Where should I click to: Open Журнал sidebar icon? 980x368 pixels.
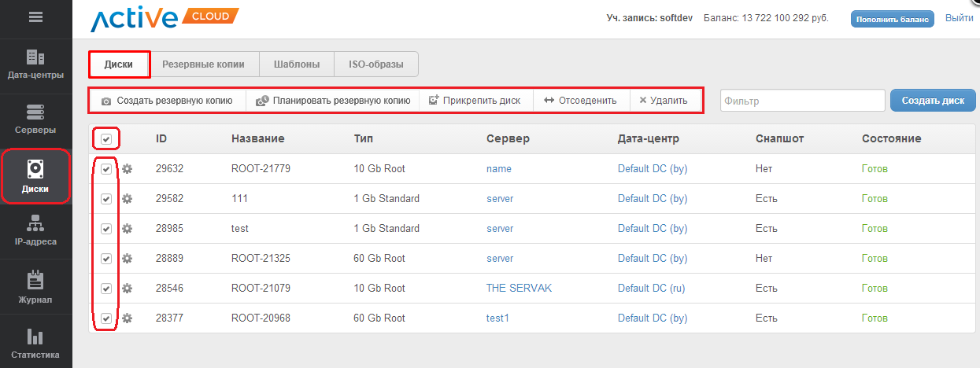point(35,280)
